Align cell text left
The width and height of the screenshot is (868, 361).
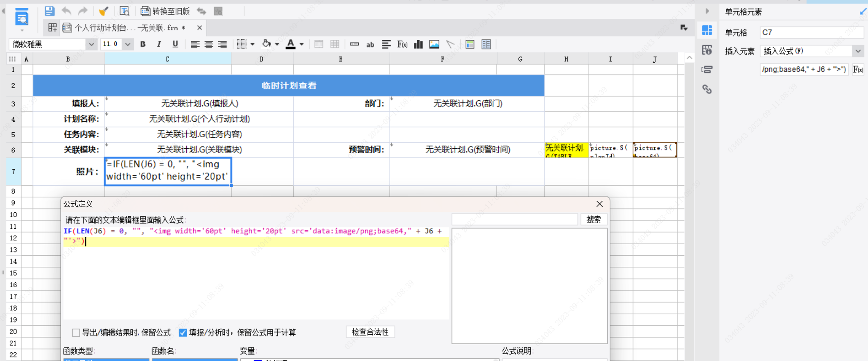195,44
